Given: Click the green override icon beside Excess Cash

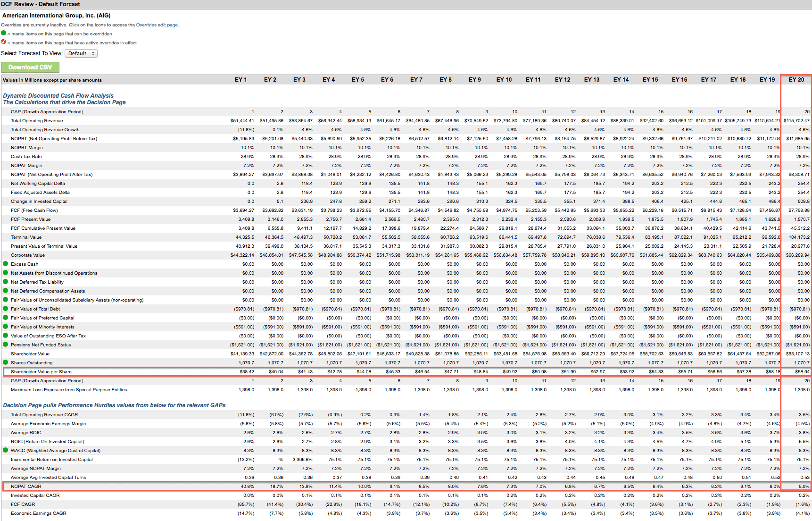Looking at the screenshot, I should (x=6, y=264).
